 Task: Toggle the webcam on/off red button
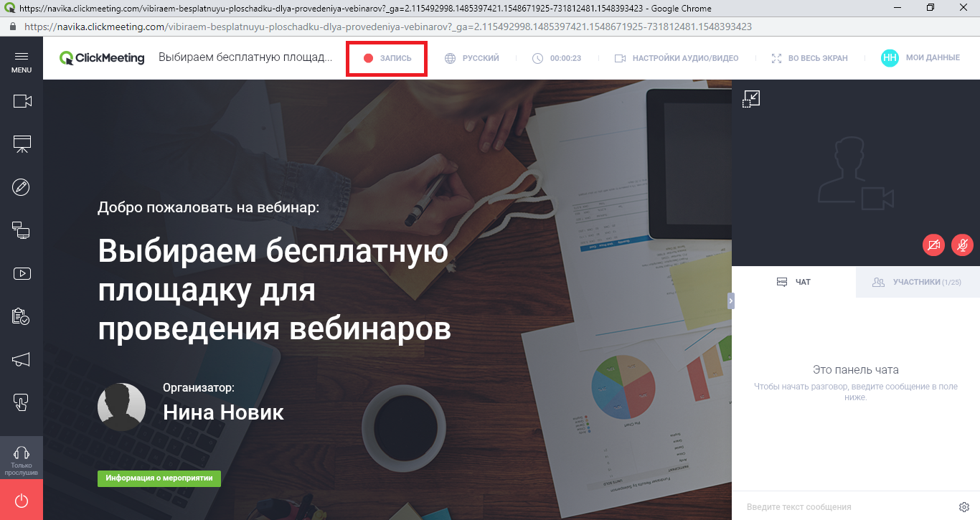933,245
